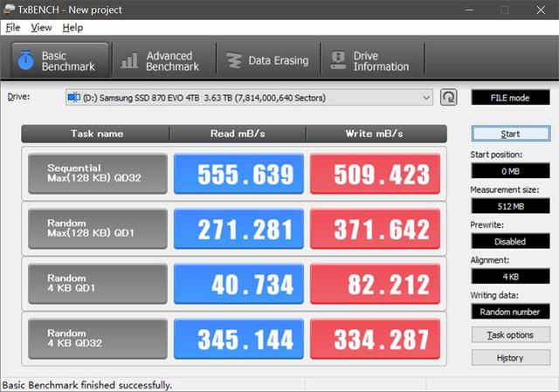Change the Prewrite Disabled setting

(x=510, y=241)
